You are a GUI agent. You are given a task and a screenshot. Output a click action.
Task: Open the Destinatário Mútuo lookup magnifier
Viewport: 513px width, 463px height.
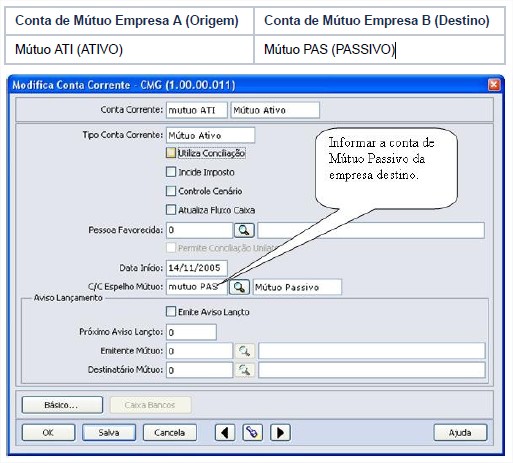[x=244, y=370]
